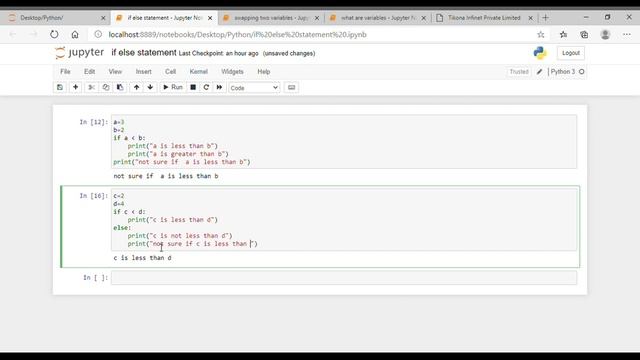
Task: Close the 'swapping two variables' tab
Action: coord(317,18)
